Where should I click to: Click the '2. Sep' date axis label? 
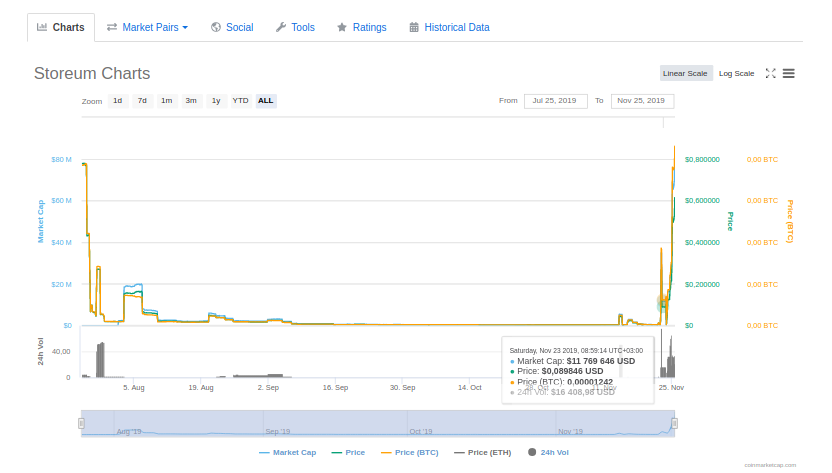(x=268, y=388)
